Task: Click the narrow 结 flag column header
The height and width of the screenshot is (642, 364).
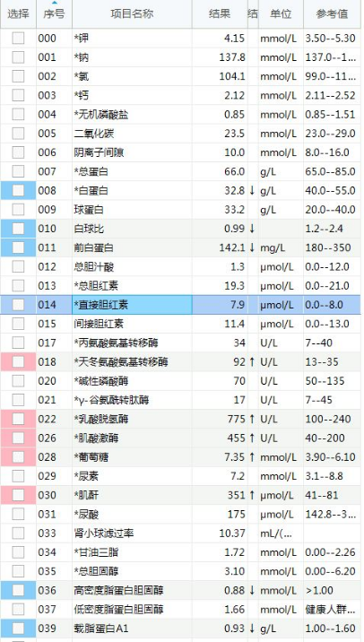Action: (253, 14)
